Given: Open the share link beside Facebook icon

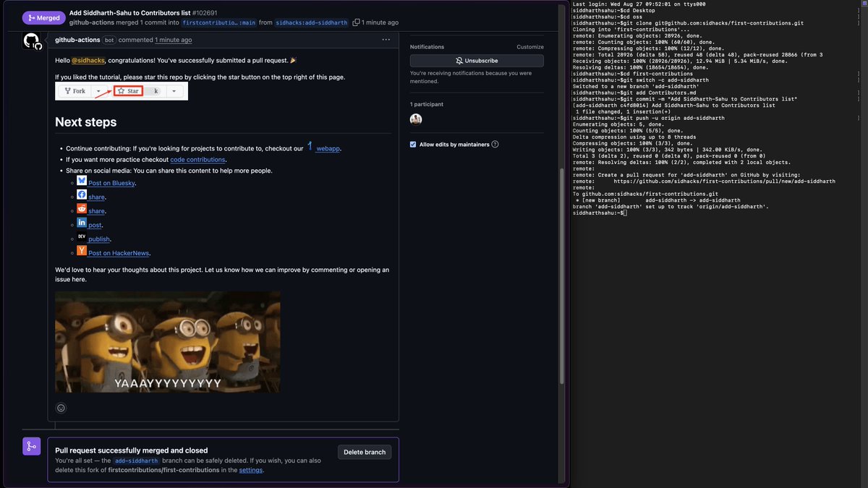Looking at the screenshot, I should pyautogui.click(x=96, y=197).
